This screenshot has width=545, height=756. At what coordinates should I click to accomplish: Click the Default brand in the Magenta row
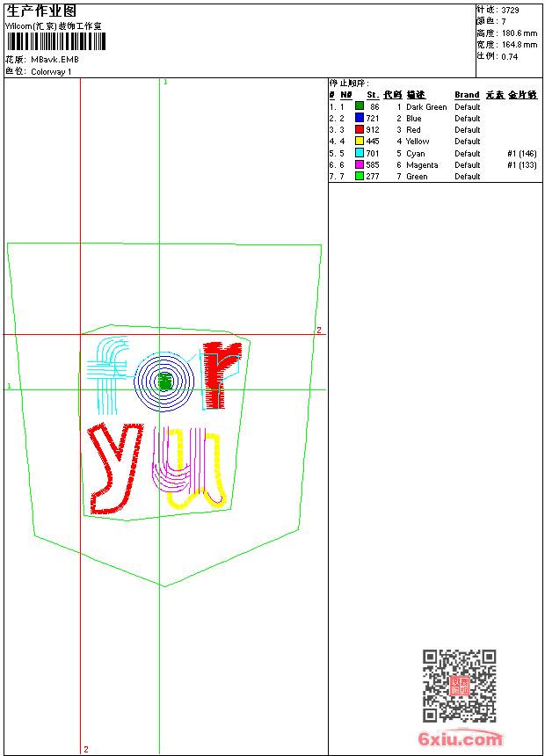click(x=468, y=165)
